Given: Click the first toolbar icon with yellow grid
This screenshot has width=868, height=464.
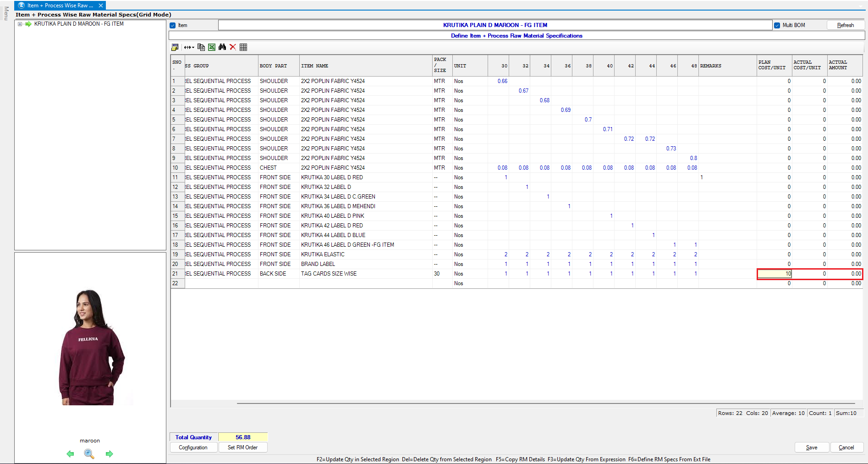Looking at the screenshot, I should point(175,47).
